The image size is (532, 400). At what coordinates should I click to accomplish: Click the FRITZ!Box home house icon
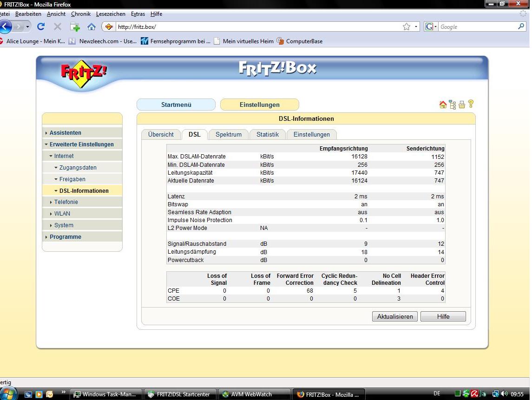[x=443, y=105]
